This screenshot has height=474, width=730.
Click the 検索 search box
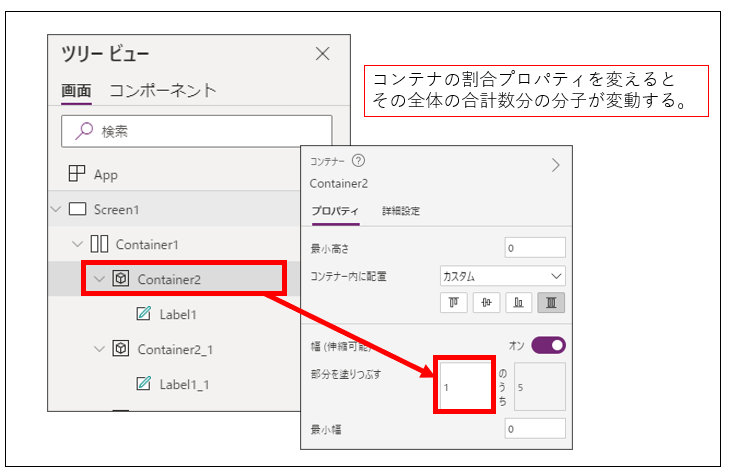coord(196,131)
